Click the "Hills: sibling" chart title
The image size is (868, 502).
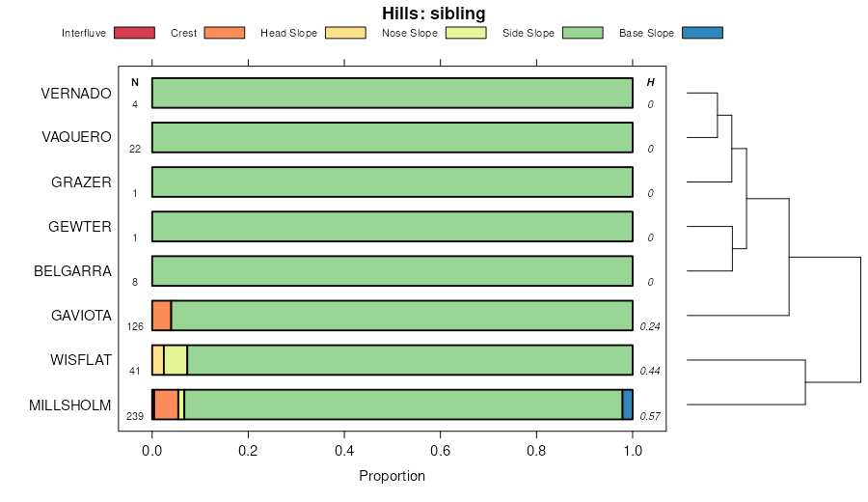(x=433, y=14)
